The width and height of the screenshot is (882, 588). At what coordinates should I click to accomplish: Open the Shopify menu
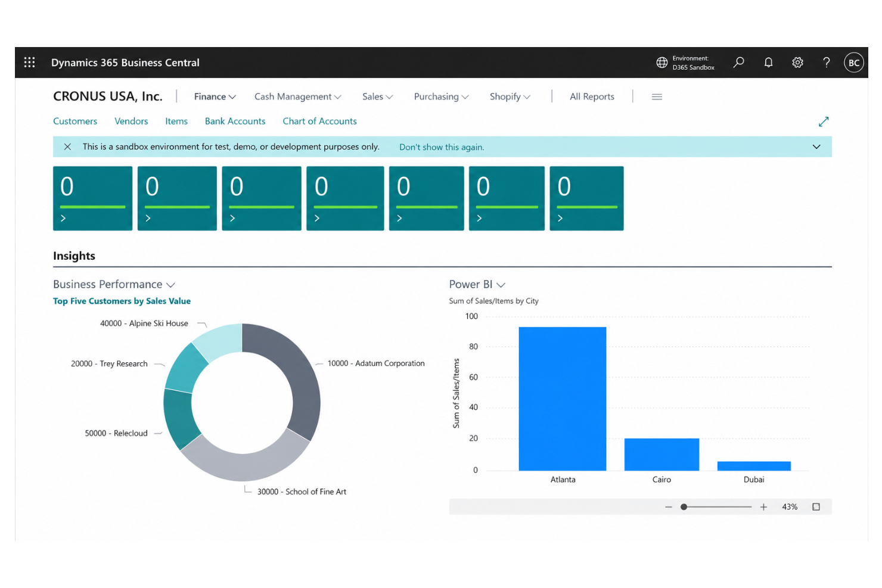pos(510,97)
